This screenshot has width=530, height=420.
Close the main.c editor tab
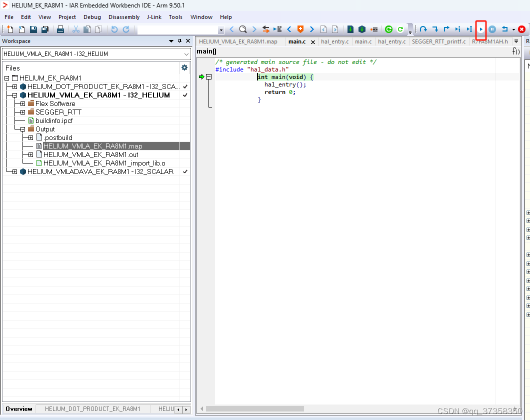tap(313, 42)
